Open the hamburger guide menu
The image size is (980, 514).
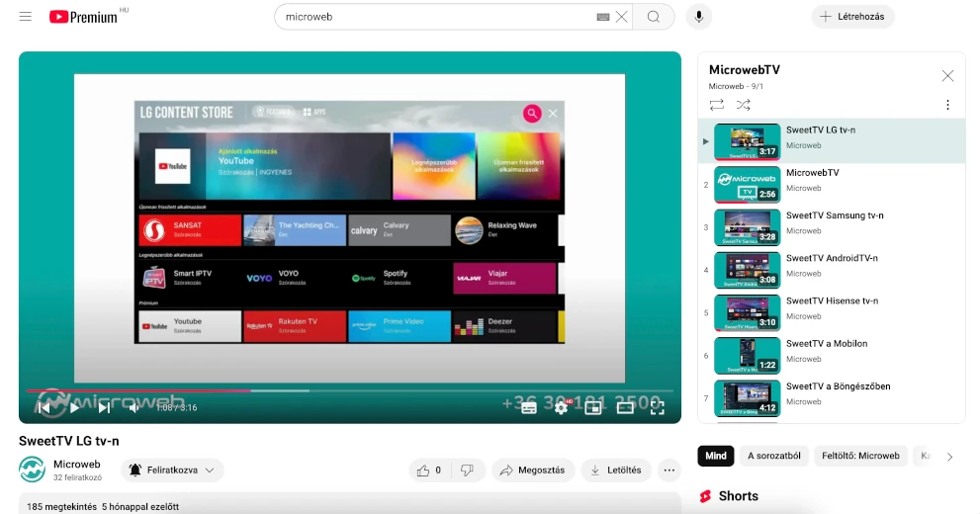click(x=25, y=17)
